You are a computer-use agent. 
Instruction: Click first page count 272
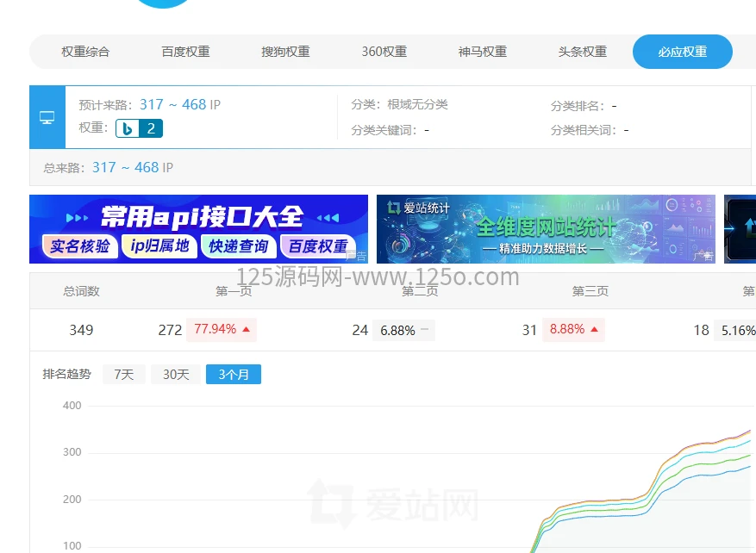point(170,330)
